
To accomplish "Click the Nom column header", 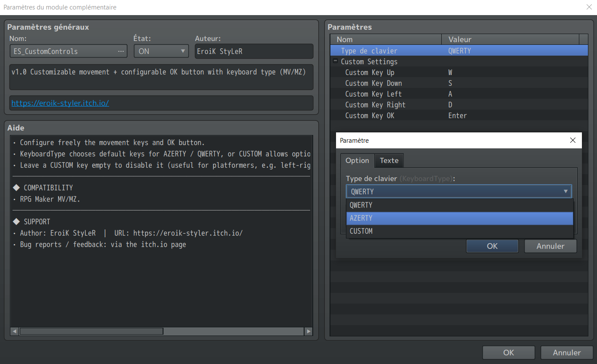I will [x=386, y=39].
